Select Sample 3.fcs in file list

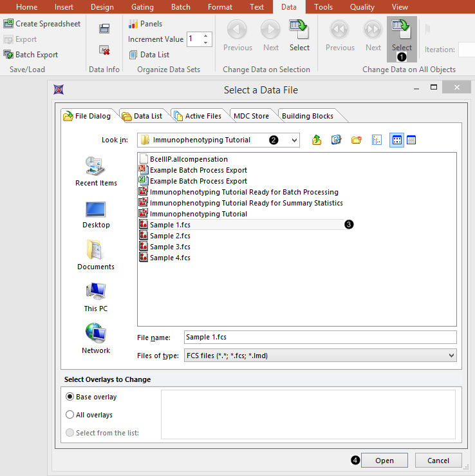click(x=170, y=247)
